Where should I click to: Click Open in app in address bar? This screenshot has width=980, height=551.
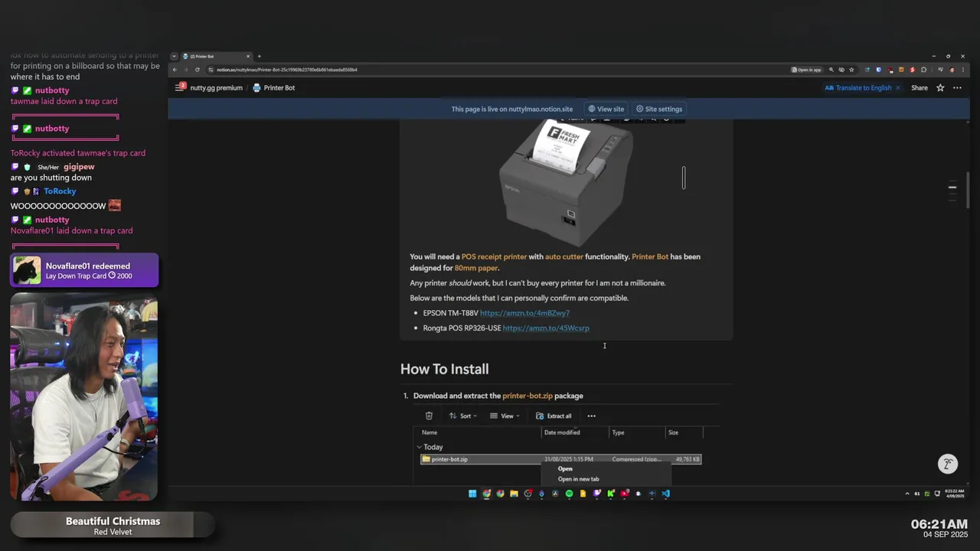806,70
